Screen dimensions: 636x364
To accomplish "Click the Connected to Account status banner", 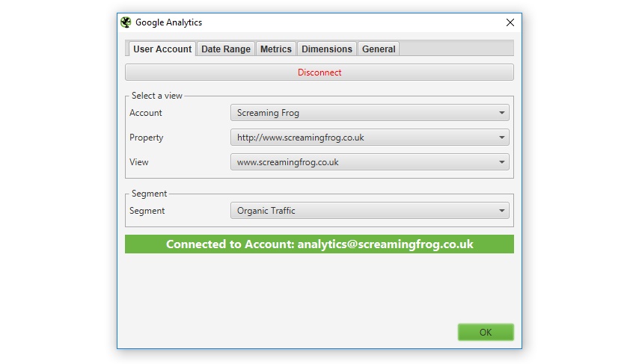I will click(319, 244).
